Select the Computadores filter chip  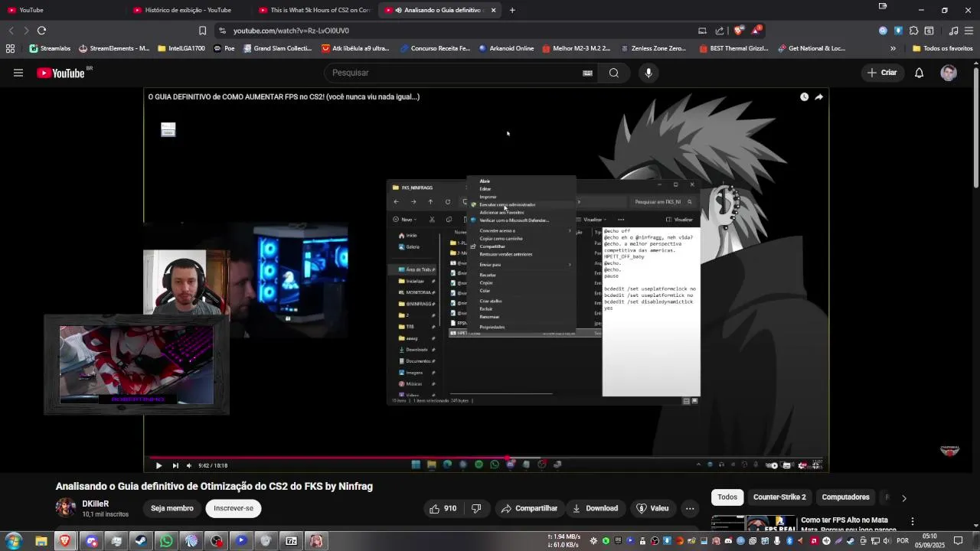[x=845, y=497]
